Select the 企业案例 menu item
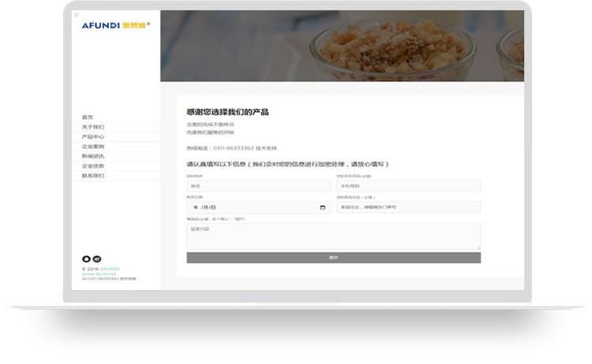 (x=93, y=147)
